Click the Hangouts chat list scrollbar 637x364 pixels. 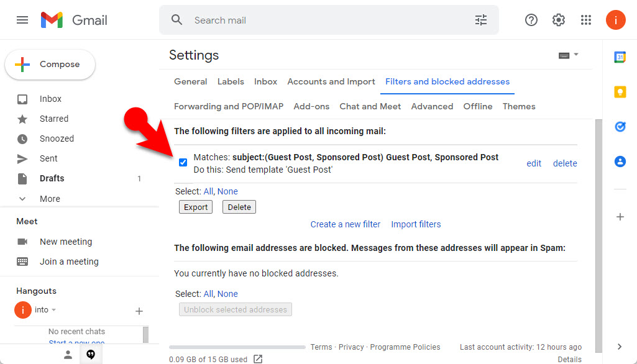pos(145,335)
